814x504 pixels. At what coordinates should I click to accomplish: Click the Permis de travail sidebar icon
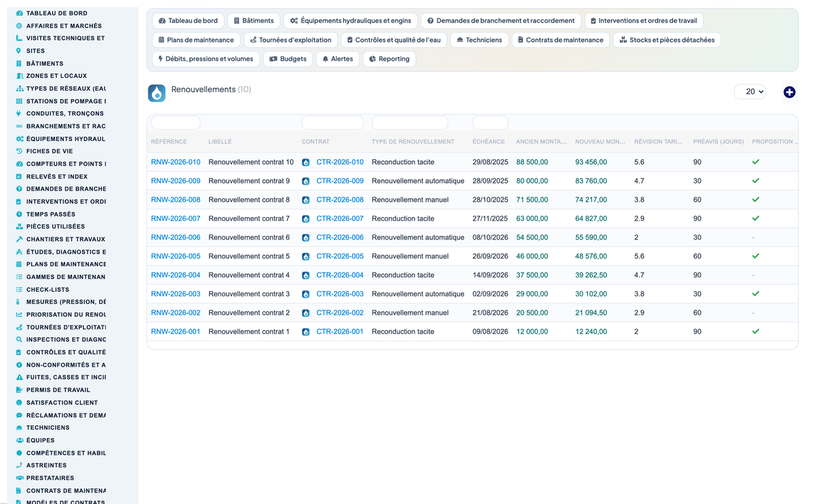(x=19, y=390)
